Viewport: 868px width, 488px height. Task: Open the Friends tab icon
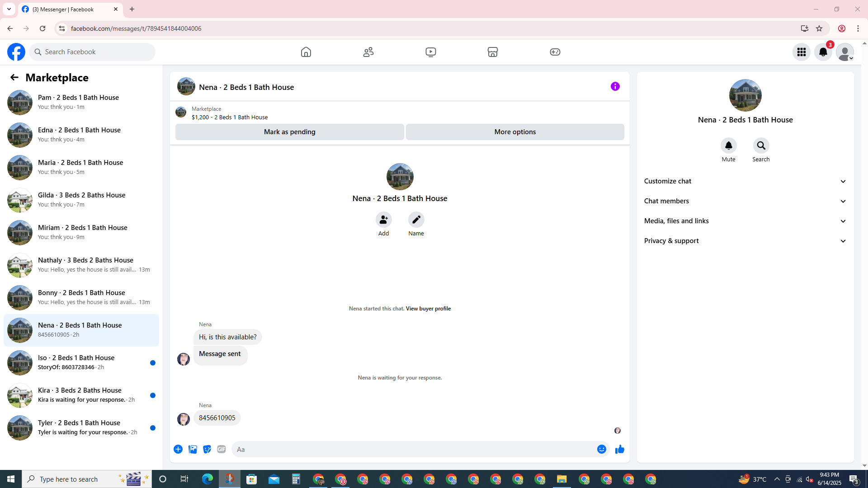click(368, 52)
